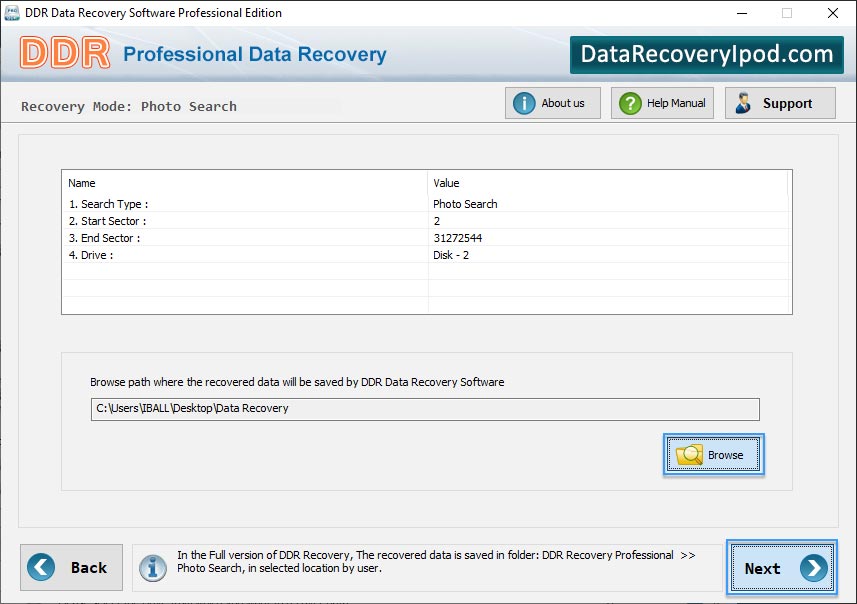Click the Support person icon
The width and height of the screenshot is (857, 604).
click(x=743, y=103)
